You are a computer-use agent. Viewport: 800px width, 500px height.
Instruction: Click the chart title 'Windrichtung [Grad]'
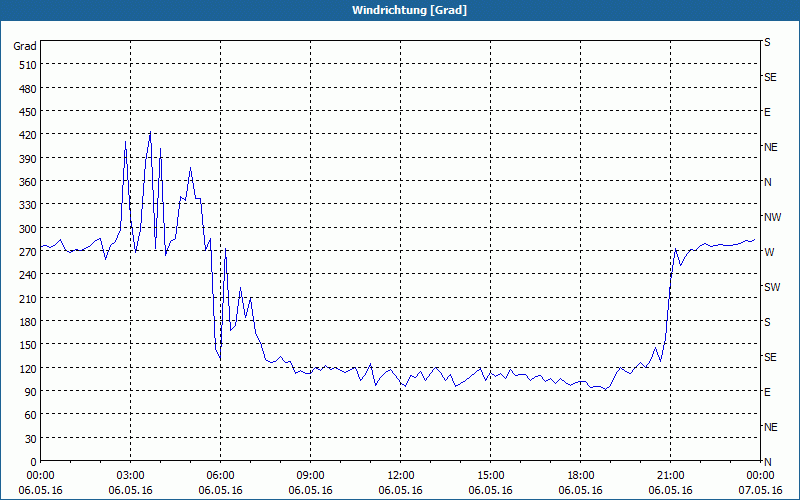pos(409,10)
